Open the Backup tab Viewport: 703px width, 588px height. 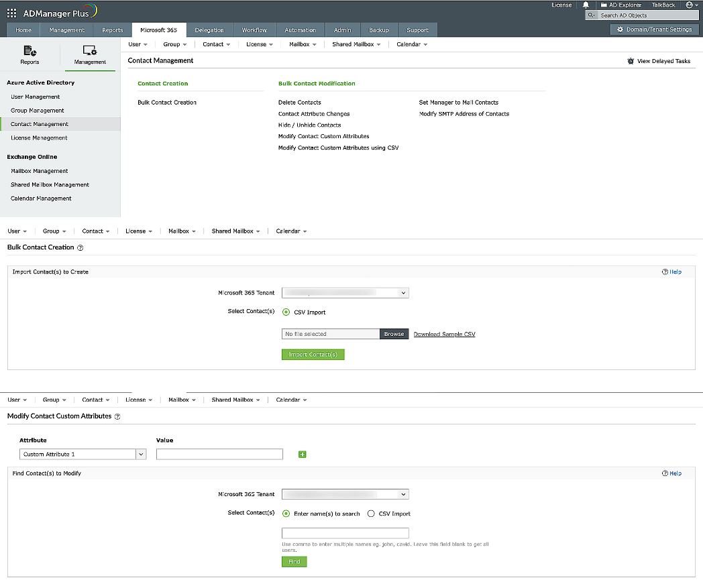tap(379, 30)
